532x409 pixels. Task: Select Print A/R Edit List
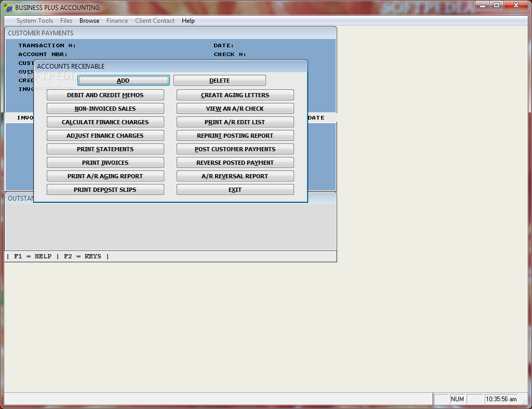[x=235, y=122]
